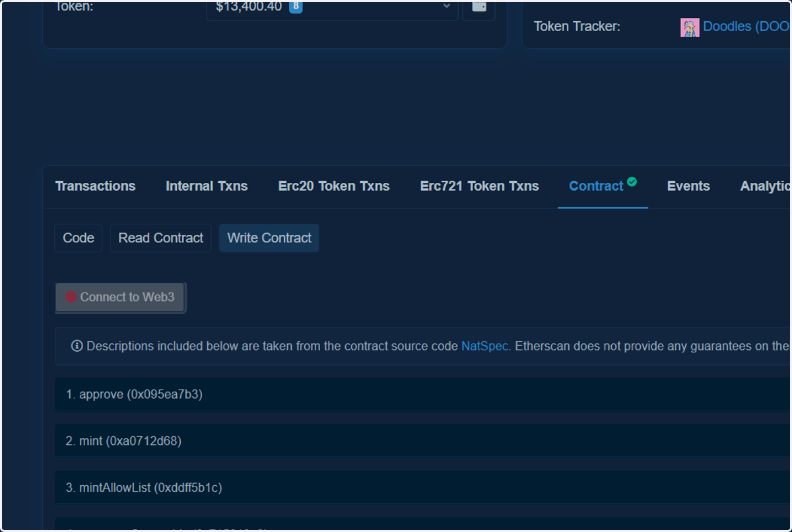The width and height of the screenshot is (792, 532).
Task: Click the red status dot on Connect button
Action: [71, 297]
